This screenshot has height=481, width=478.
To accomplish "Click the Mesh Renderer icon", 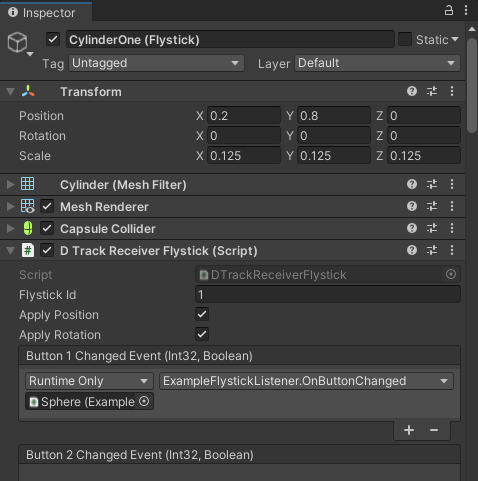I will coord(28,206).
